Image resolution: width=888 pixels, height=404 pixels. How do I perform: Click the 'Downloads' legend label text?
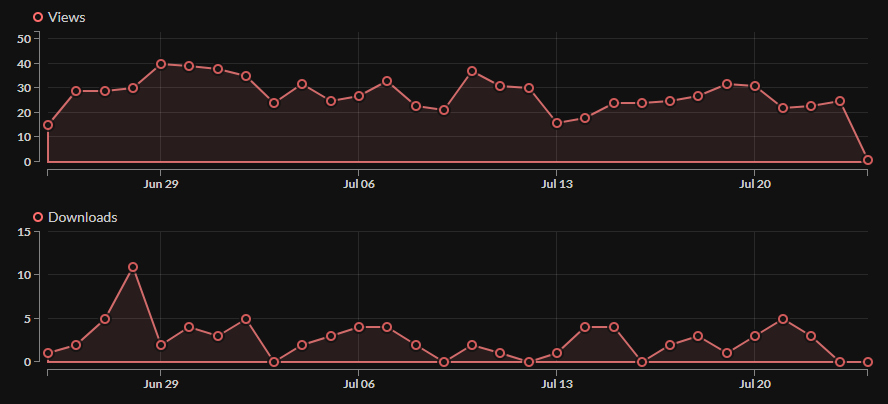[x=83, y=217]
